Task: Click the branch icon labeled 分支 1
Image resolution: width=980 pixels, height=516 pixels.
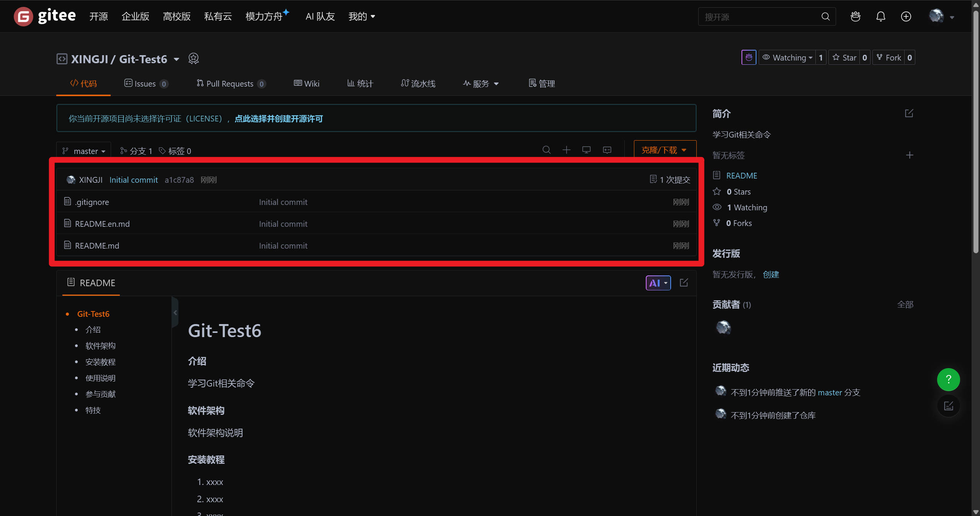Action: point(123,151)
